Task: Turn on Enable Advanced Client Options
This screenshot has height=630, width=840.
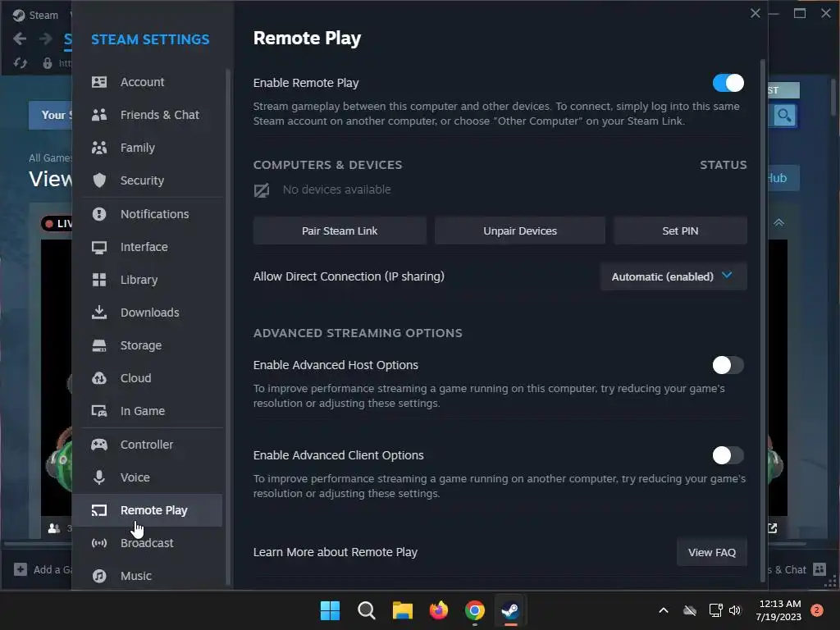Action: (728, 455)
